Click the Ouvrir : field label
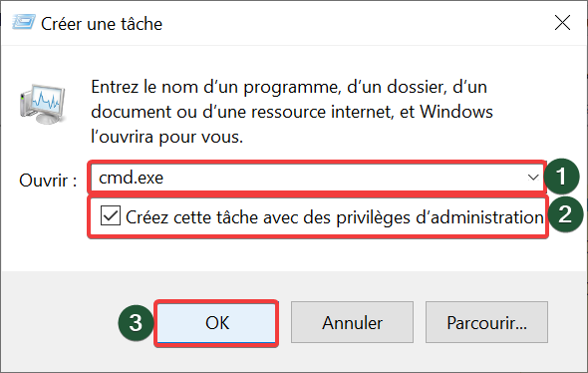The height and width of the screenshot is (373, 588). 48,181
